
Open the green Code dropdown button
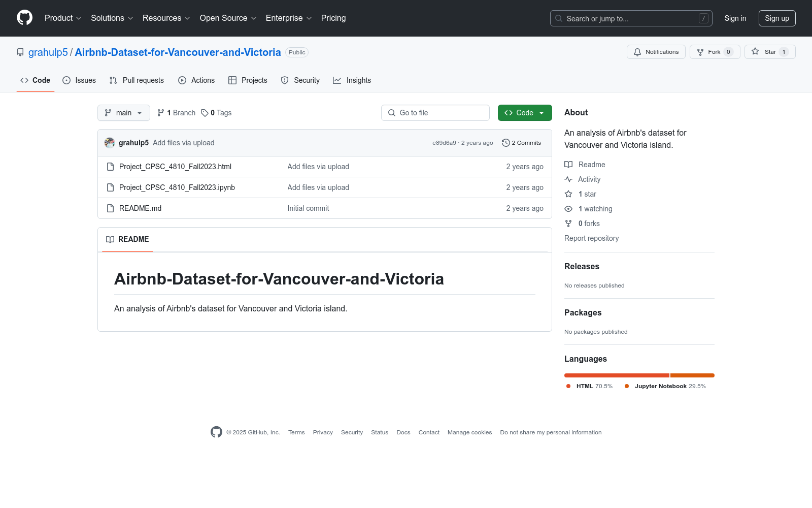click(525, 113)
